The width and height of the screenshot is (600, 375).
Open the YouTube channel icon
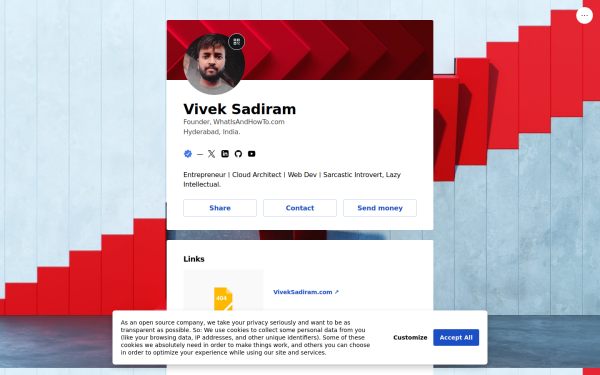point(251,154)
